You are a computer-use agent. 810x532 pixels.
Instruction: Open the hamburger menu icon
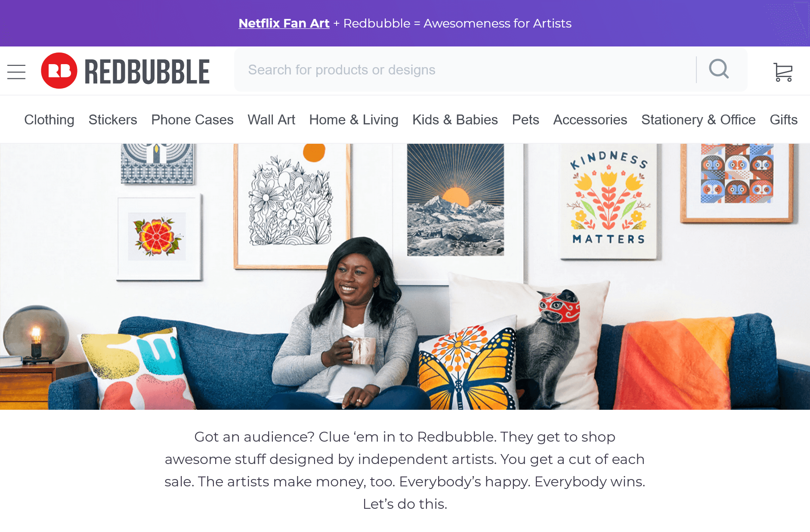[16, 72]
